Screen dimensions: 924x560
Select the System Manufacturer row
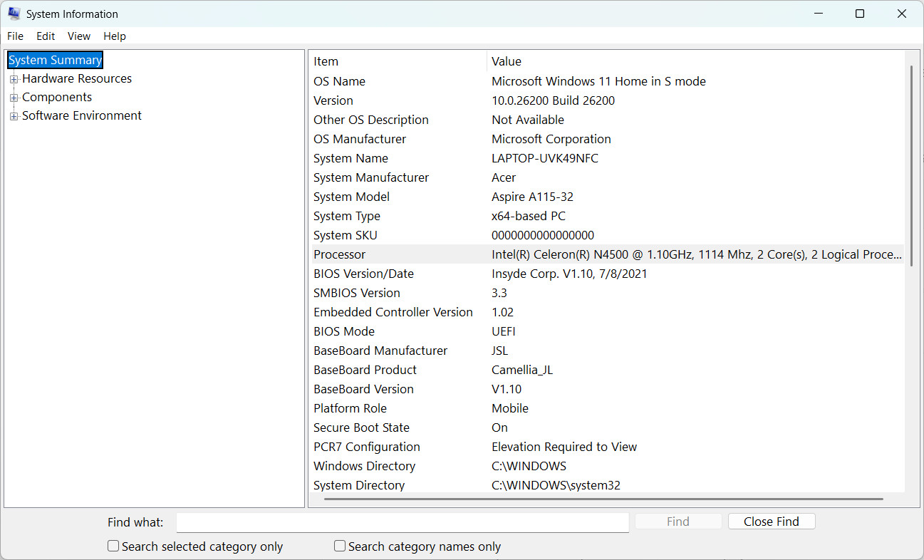click(608, 177)
